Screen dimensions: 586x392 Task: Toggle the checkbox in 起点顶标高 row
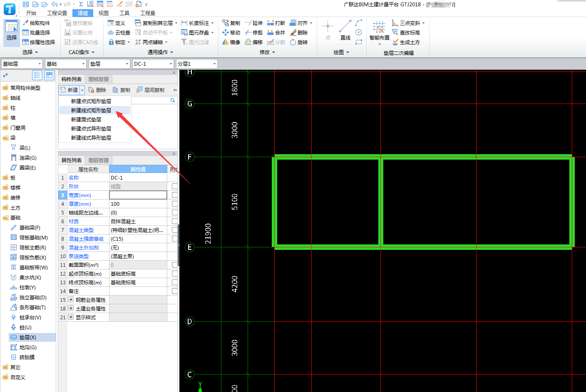[175, 274]
